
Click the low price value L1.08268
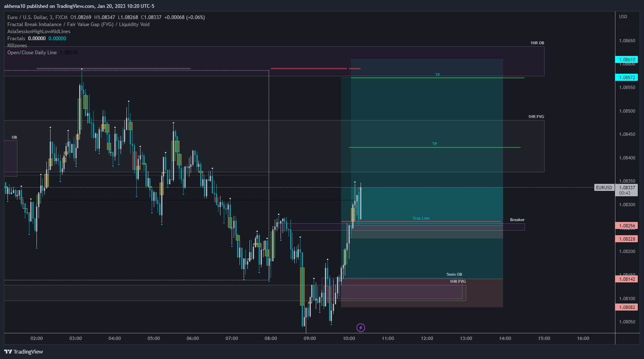coord(128,17)
